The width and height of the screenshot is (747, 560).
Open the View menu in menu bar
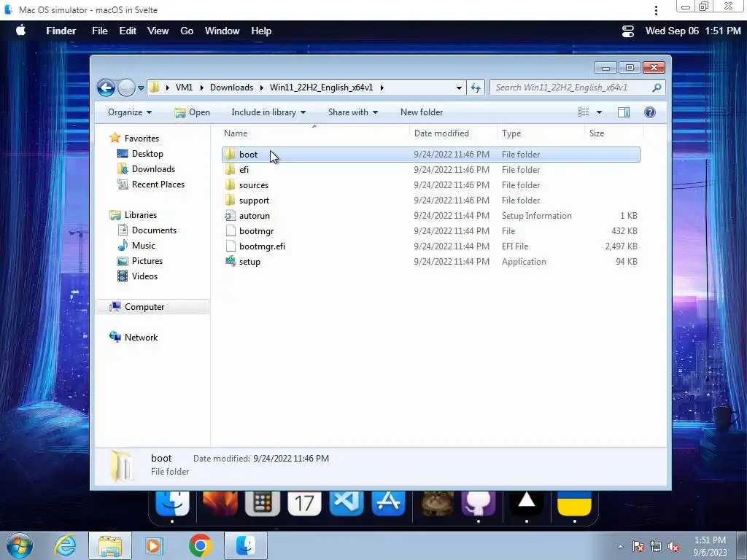click(158, 31)
